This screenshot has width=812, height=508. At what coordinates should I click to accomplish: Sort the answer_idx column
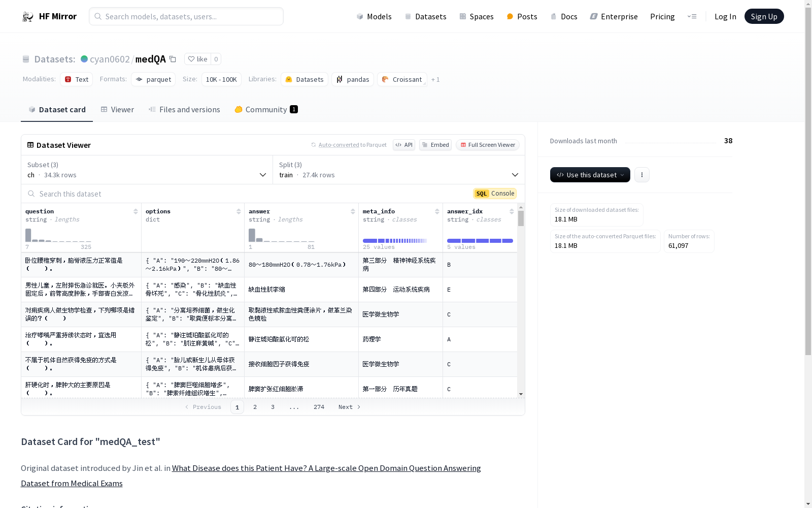pyautogui.click(x=512, y=211)
